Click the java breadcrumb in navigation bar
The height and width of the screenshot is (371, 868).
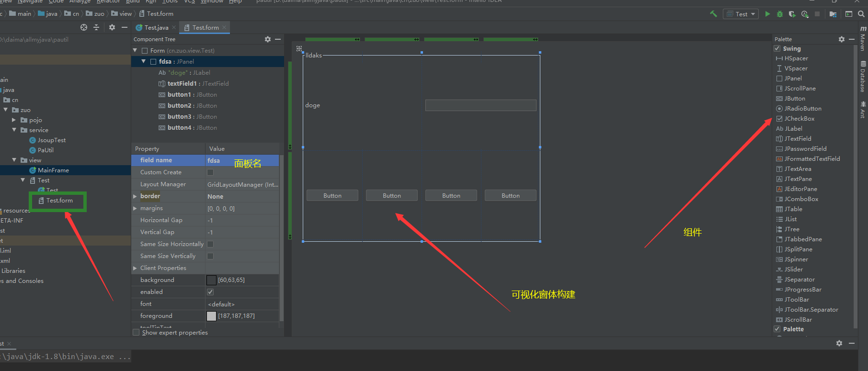coord(47,14)
